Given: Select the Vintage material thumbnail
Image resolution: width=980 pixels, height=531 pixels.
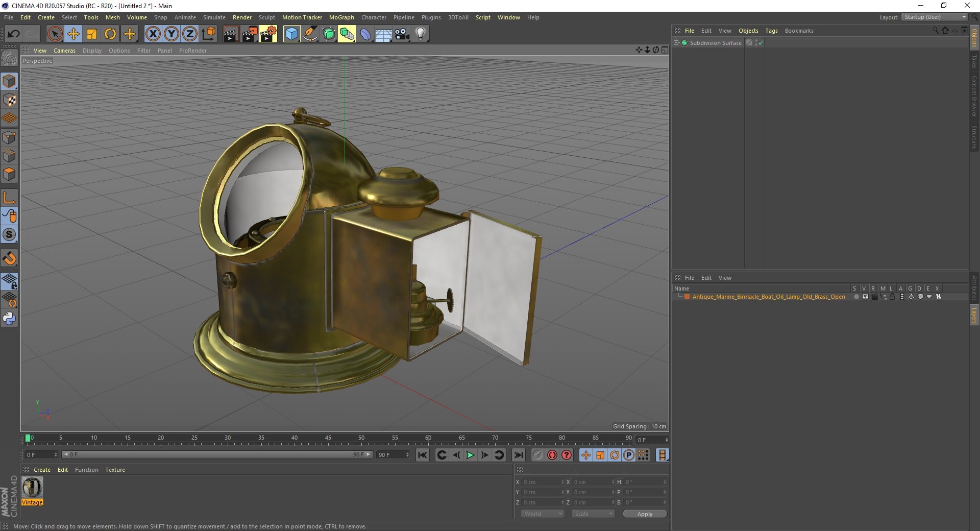Looking at the screenshot, I should click(32, 488).
